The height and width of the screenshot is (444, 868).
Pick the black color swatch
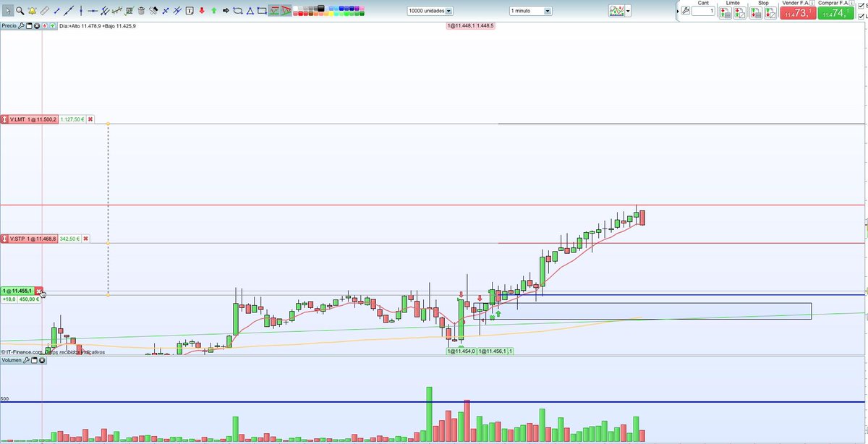tap(321, 8)
